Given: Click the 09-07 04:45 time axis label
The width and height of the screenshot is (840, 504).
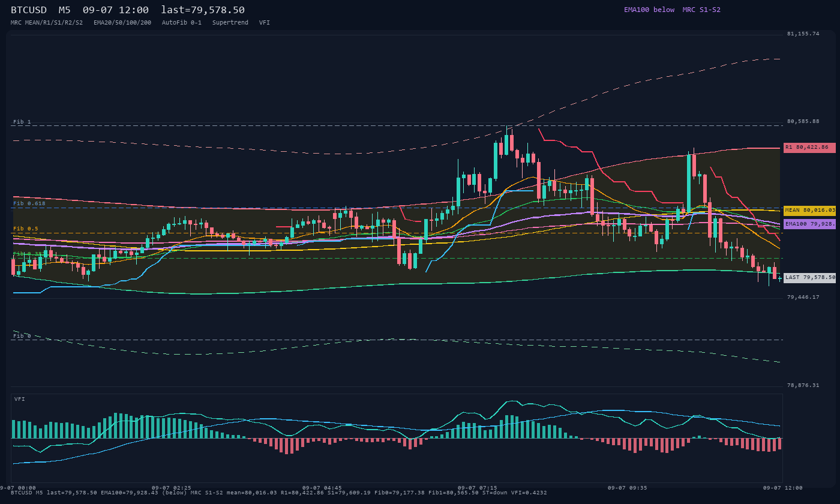Looking at the screenshot, I should coord(322,488).
